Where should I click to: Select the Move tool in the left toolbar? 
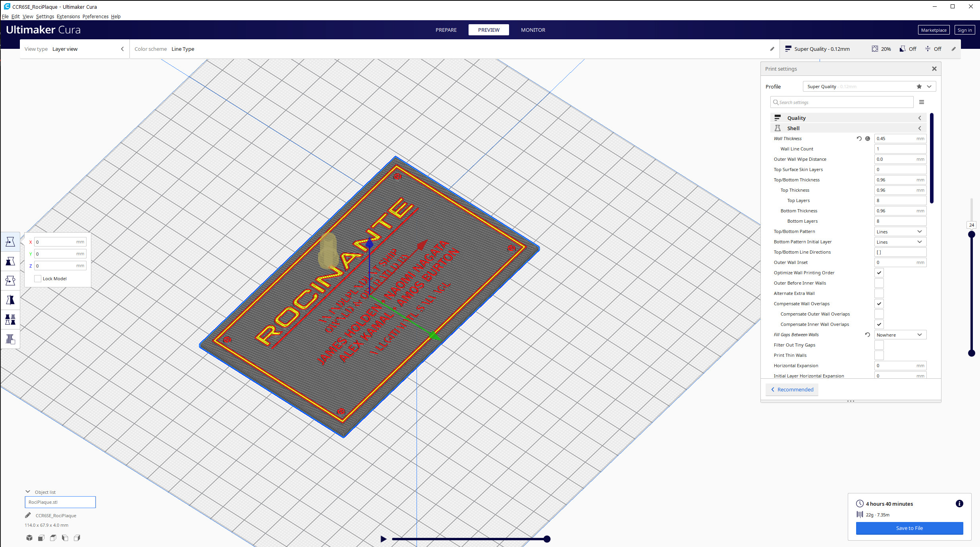pyautogui.click(x=10, y=242)
